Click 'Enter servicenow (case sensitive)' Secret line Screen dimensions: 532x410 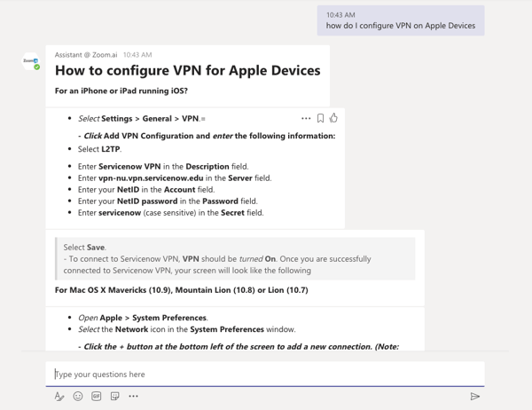170,213
